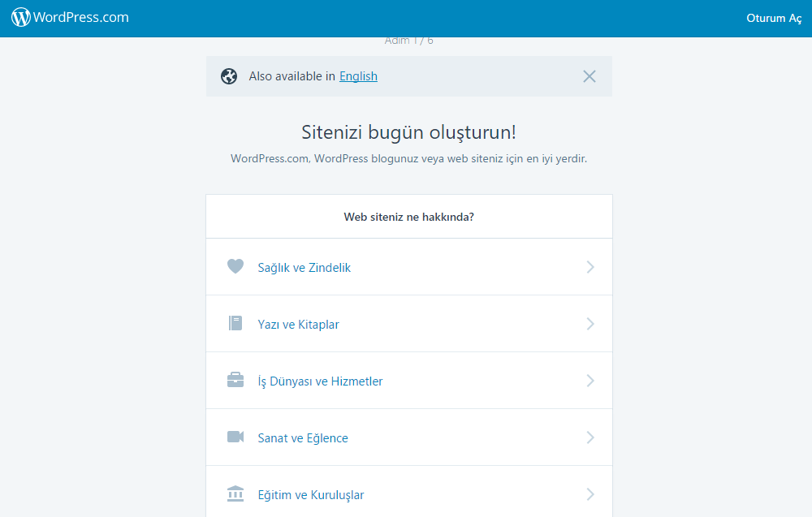812x517 pixels.
Task: Expand chevron on Sanat ve Eğlence row
Action: pyautogui.click(x=590, y=437)
